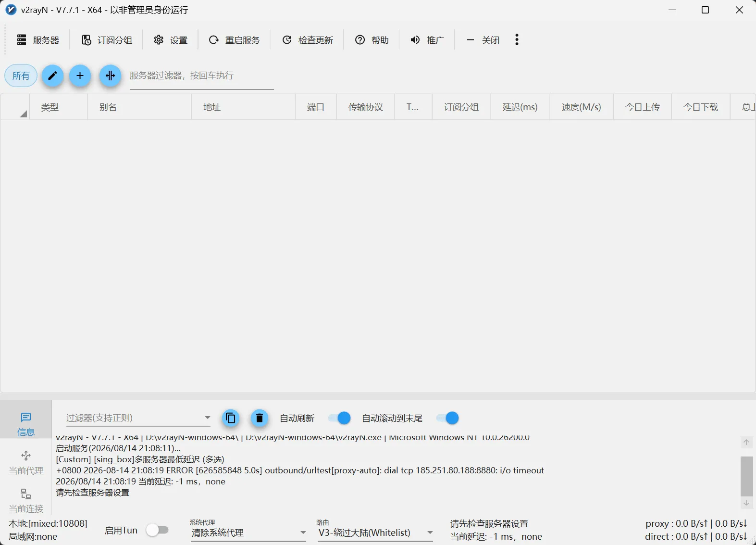The height and width of the screenshot is (545, 756).
Task: Click the ERROR outbound/urltest log line
Action: click(x=300, y=470)
